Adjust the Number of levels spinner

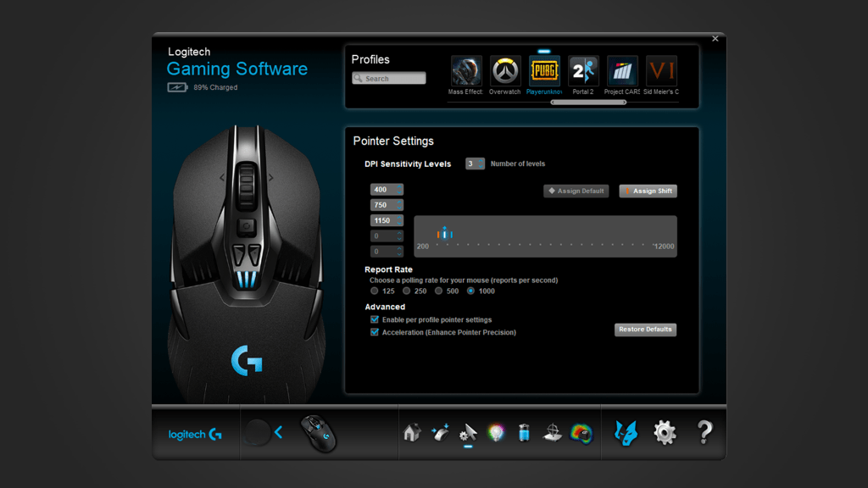(x=475, y=164)
